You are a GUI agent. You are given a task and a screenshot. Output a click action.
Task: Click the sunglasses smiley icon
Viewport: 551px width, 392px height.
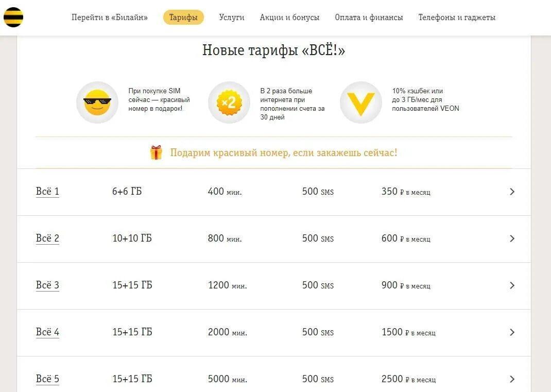click(x=97, y=103)
